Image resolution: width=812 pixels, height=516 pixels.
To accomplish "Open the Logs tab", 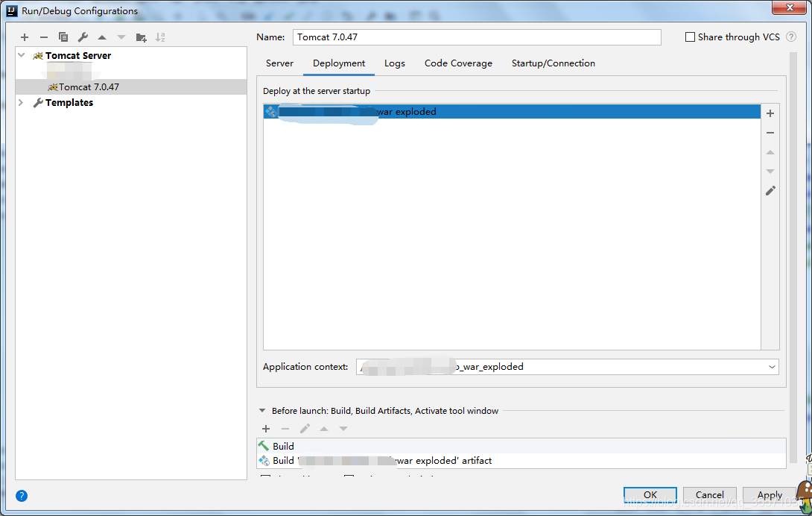I will click(395, 63).
